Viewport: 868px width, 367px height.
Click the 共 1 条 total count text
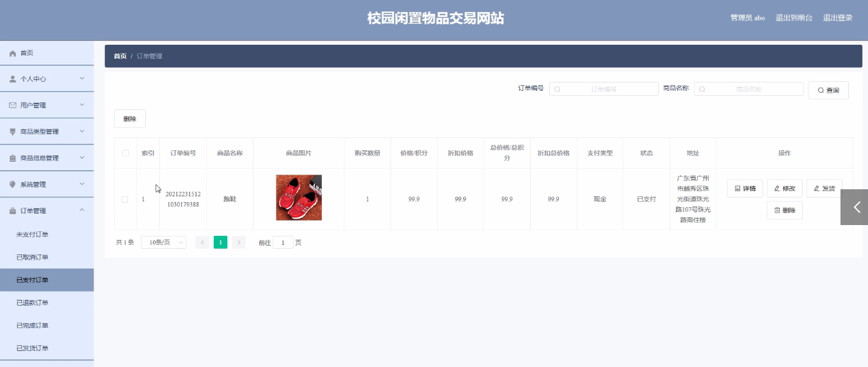[x=125, y=243]
